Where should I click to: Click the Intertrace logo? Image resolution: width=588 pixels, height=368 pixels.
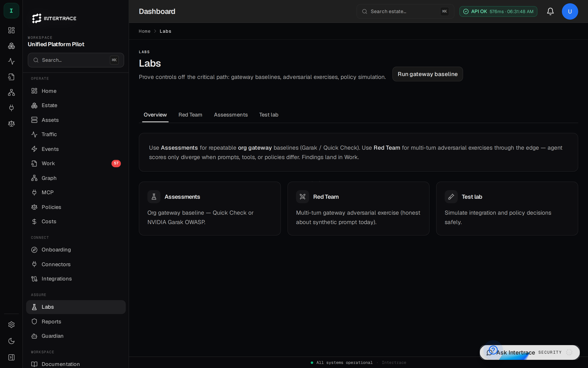pyautogui.click(x=54, y=18)
